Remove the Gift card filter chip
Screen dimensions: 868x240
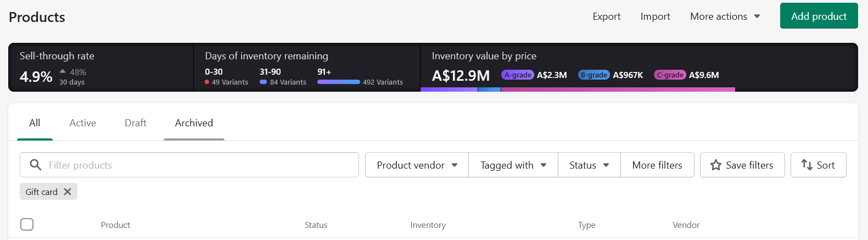pos(68,192)
